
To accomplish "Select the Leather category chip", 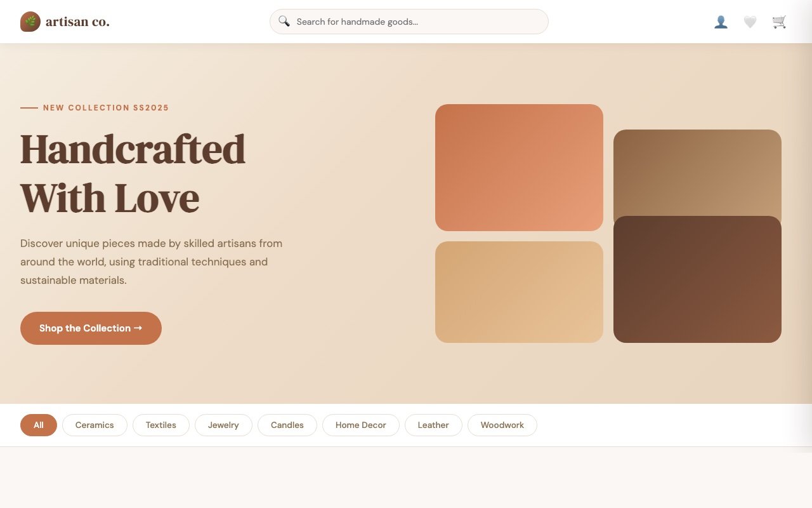I will click(x=433, y=425).
